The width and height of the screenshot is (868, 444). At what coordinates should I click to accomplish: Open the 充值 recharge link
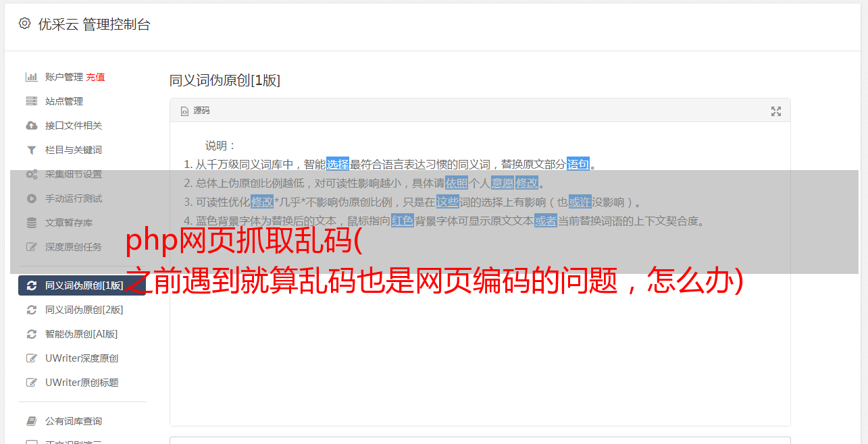click(95, 77)
